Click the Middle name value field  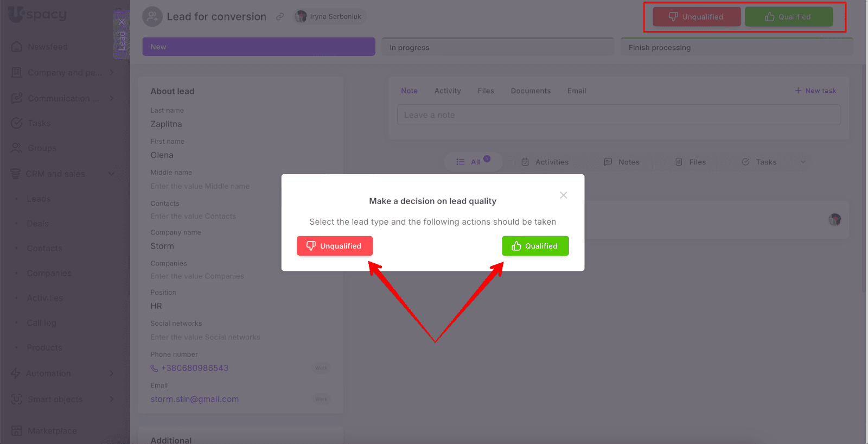coord(200,186)
